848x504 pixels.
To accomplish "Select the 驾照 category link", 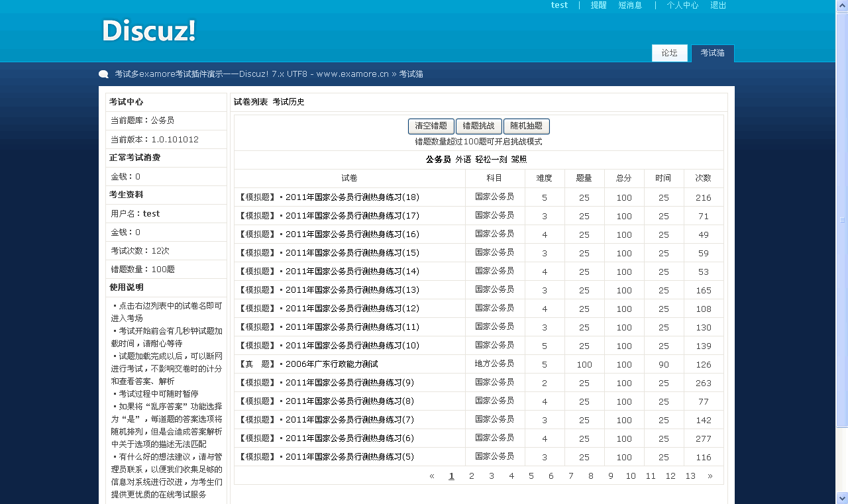I will [x=519, y=160].
